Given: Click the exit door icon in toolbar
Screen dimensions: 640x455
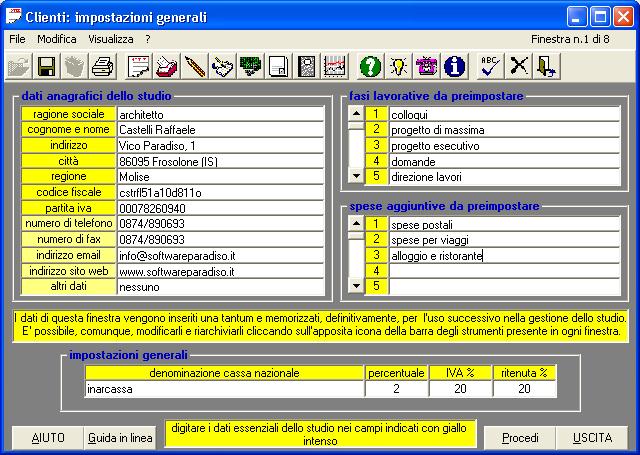Looking at the screenshot, I should tap(546, 67).
